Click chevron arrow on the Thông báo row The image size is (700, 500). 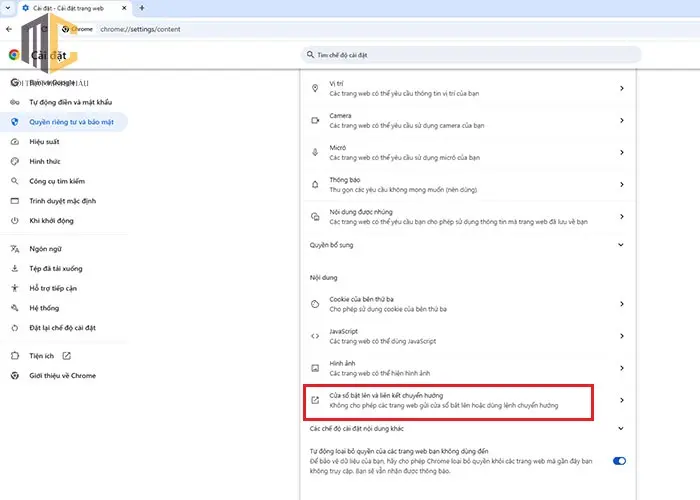(621, 185)
